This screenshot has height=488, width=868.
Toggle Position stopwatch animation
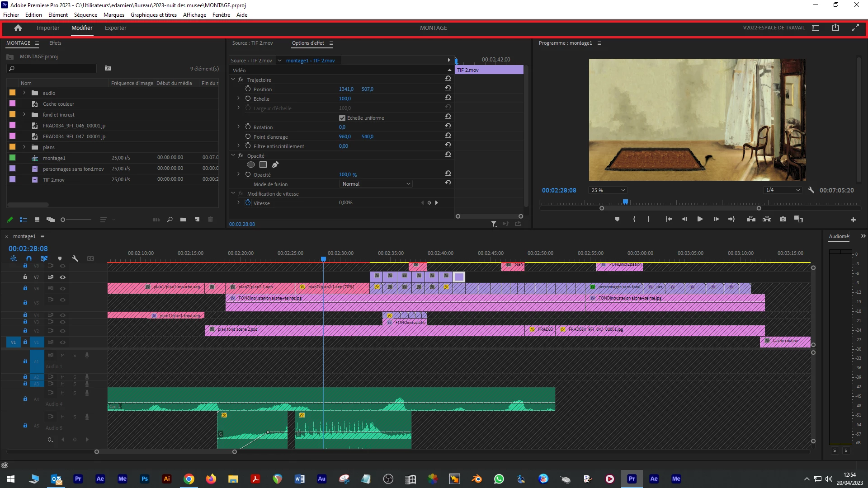(248, 89)
